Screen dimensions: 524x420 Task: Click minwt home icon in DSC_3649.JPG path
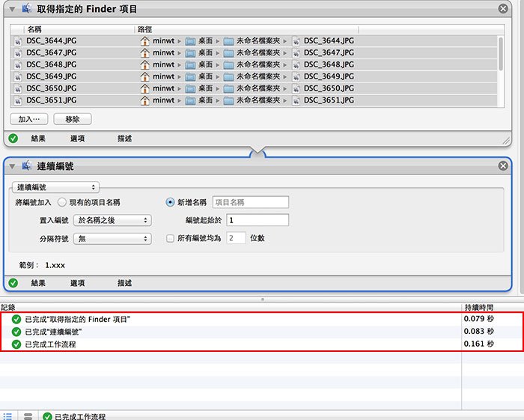pos(144,76)
